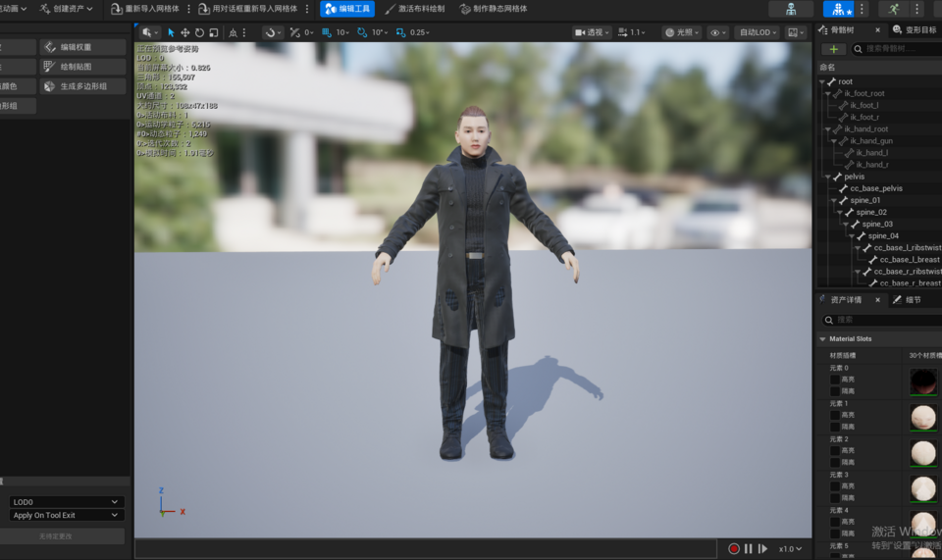
Task: Open the Apply On Tool Exit dropdown
Action: [66, 515]
